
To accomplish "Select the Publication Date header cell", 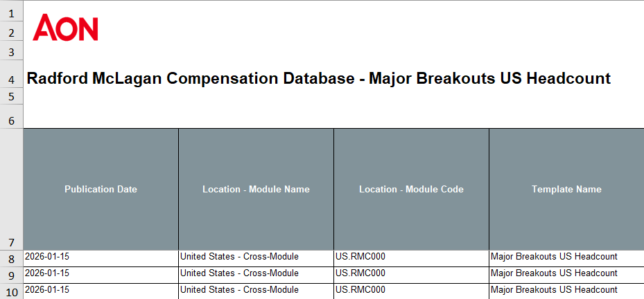I will 101,189.
